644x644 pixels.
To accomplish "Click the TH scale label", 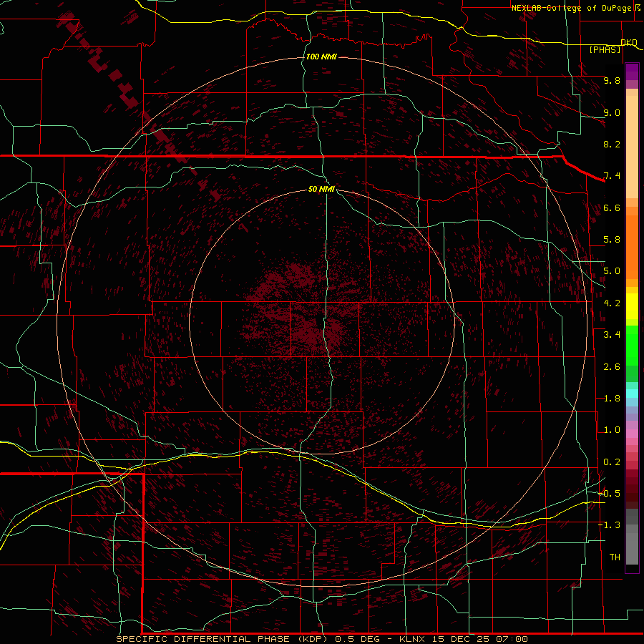I will (615, 557).
